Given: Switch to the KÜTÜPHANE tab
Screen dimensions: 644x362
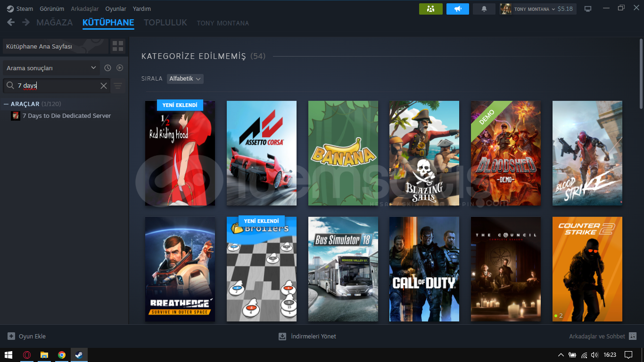Looking at the screenshot, I should [108, 23].
